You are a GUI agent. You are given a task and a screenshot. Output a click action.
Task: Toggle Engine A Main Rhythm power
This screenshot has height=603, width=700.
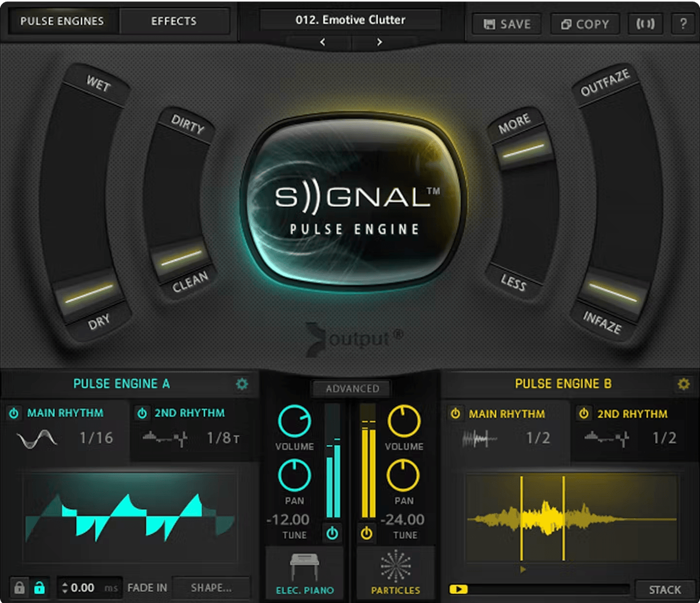(x=14, y=413)
